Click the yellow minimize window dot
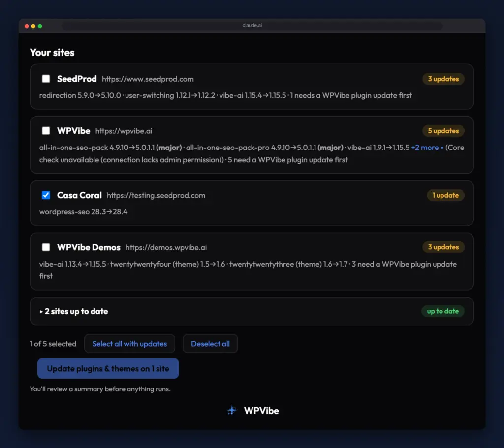The width and height of the screenshot is (504, 448). pyautogui.click(x=33, y=26)
